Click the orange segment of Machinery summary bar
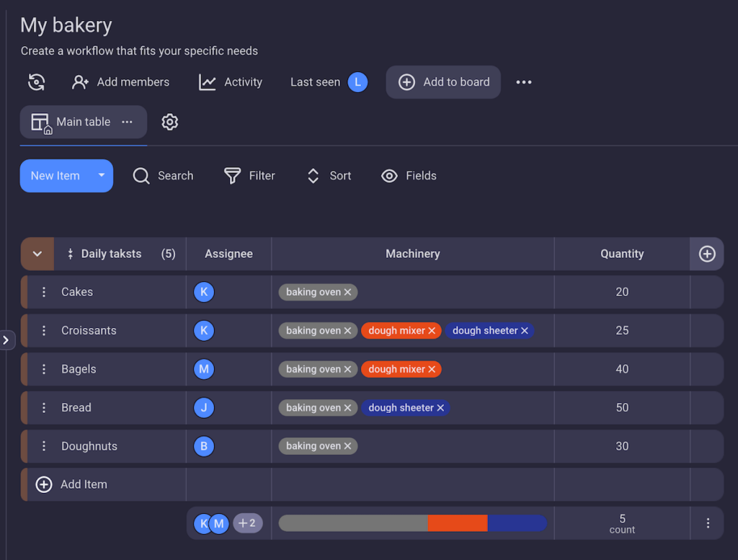 (457, 523)
